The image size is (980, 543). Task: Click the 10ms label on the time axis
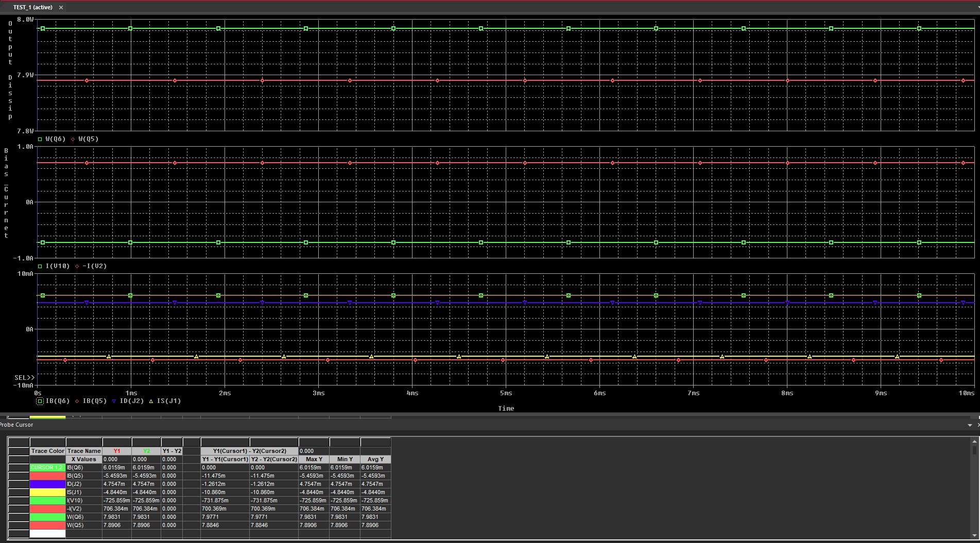[x=966, y=393]
